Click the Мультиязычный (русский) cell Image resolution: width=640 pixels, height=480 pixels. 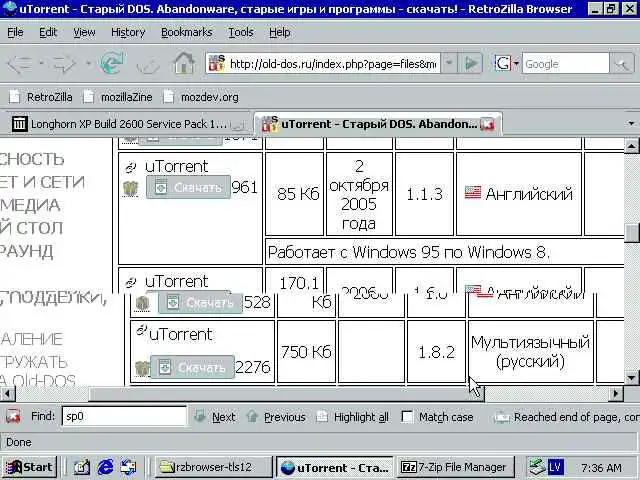(531, 352)
